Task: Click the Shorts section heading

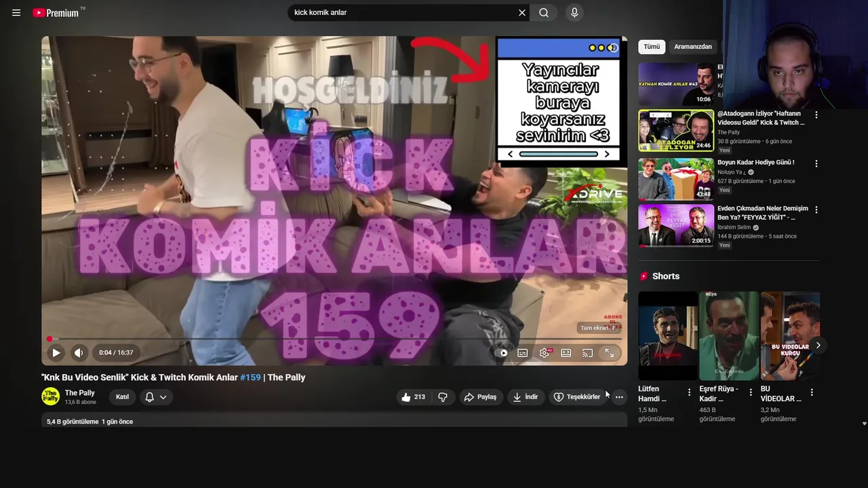Action: tap(666, 277)
